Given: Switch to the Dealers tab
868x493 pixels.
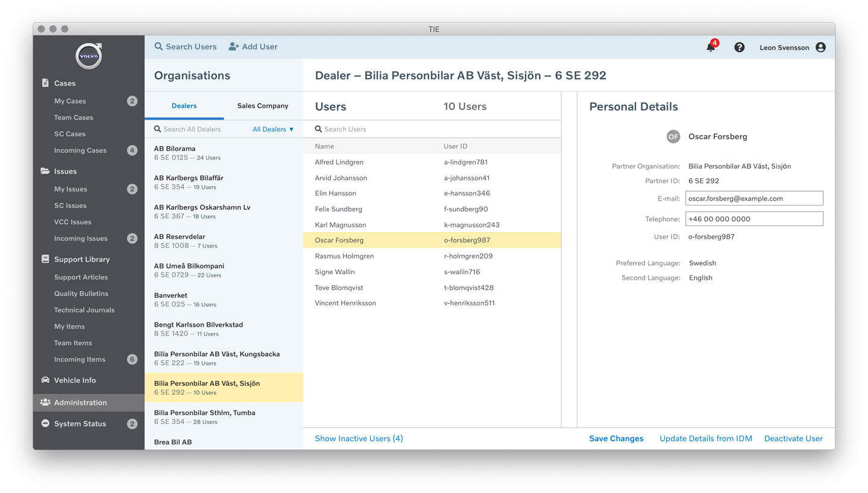Looking at the screenshot, I should click(x=184, y=106).
